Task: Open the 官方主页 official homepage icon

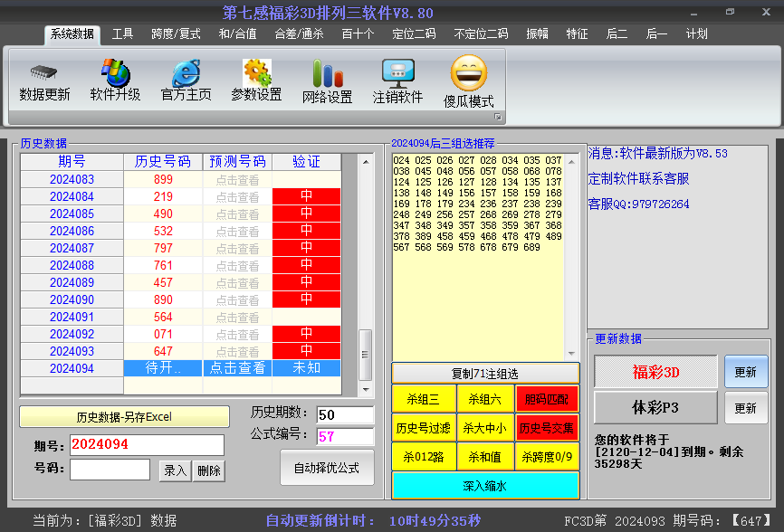Action: pyautogui.click(x=186, y=80)
